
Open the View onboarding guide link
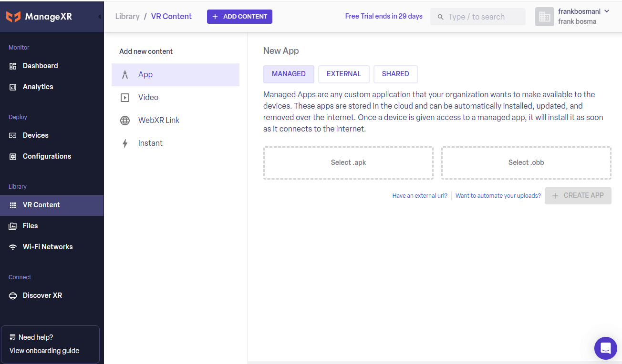pyautogui.click(x=44, y=351)
